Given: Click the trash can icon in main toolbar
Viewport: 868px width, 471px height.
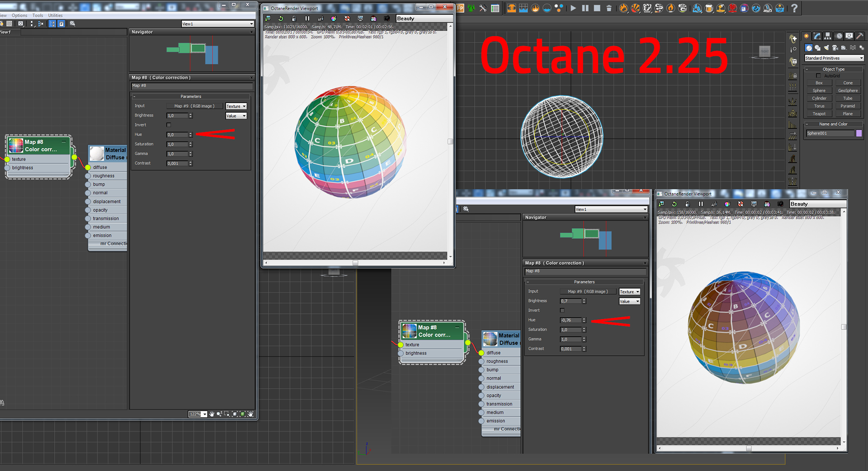Looking at the screenshot, I should [x=609, y=8].
